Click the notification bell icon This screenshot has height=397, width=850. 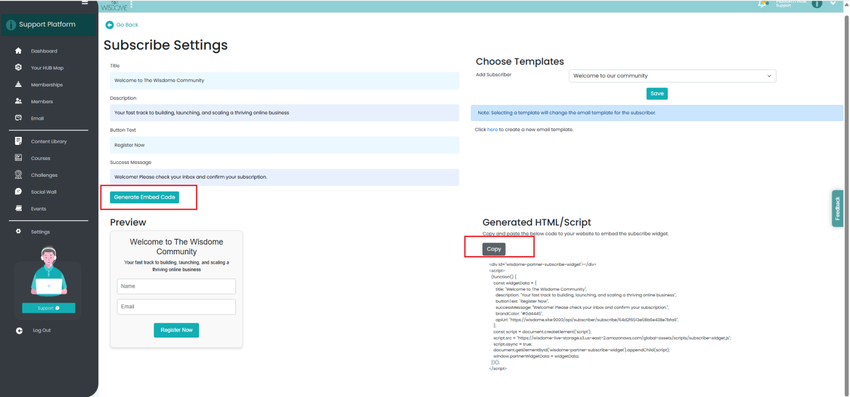763,3
